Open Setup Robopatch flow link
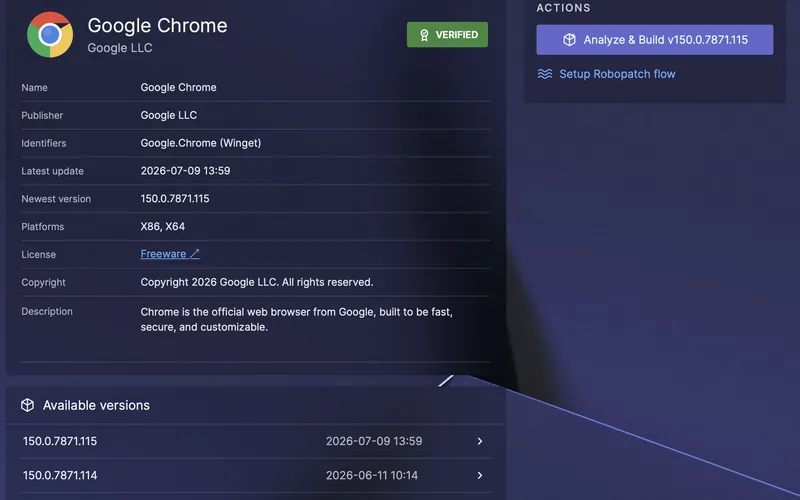This screenshot has height=500, width=800. tap(617, 74)
